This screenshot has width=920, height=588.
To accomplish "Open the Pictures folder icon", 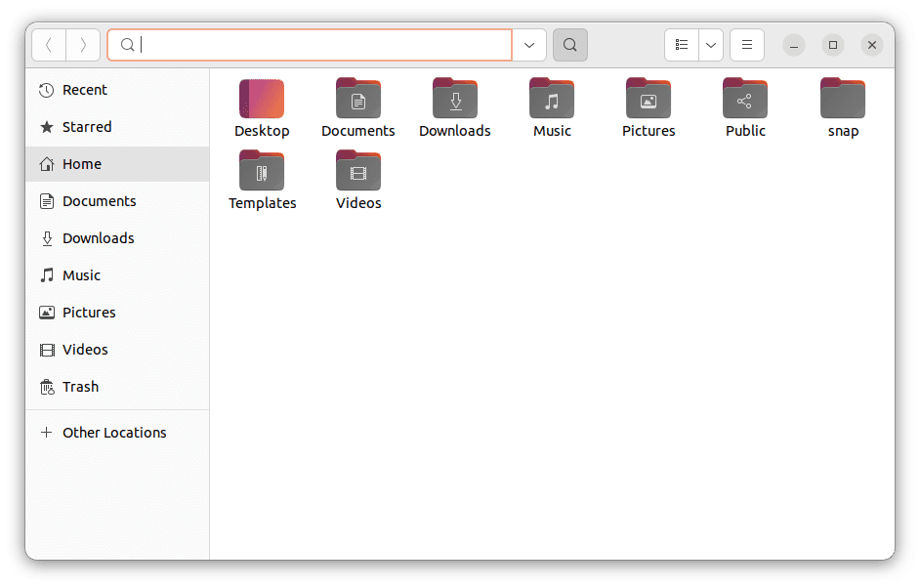I will coord(648,99).
